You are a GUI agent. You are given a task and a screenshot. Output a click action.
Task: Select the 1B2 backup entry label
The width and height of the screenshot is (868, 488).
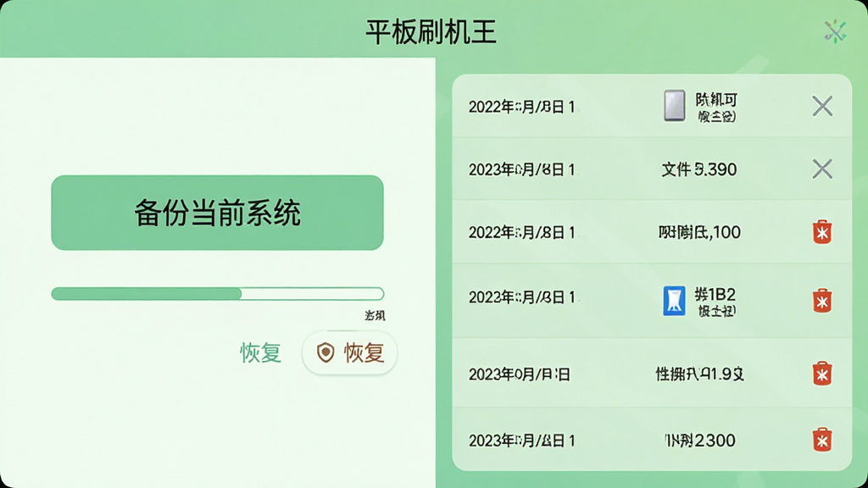pos(715,301)
